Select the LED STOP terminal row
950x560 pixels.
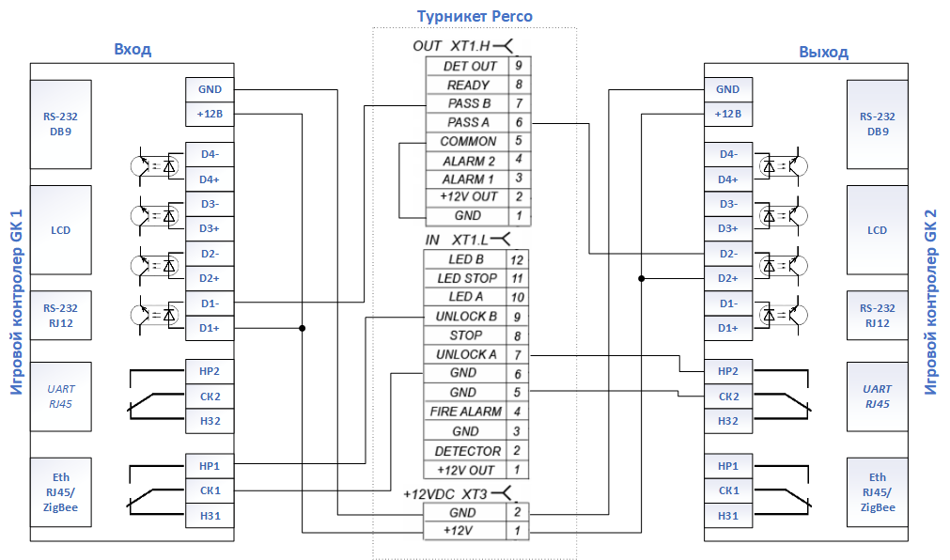coord(476,278)
